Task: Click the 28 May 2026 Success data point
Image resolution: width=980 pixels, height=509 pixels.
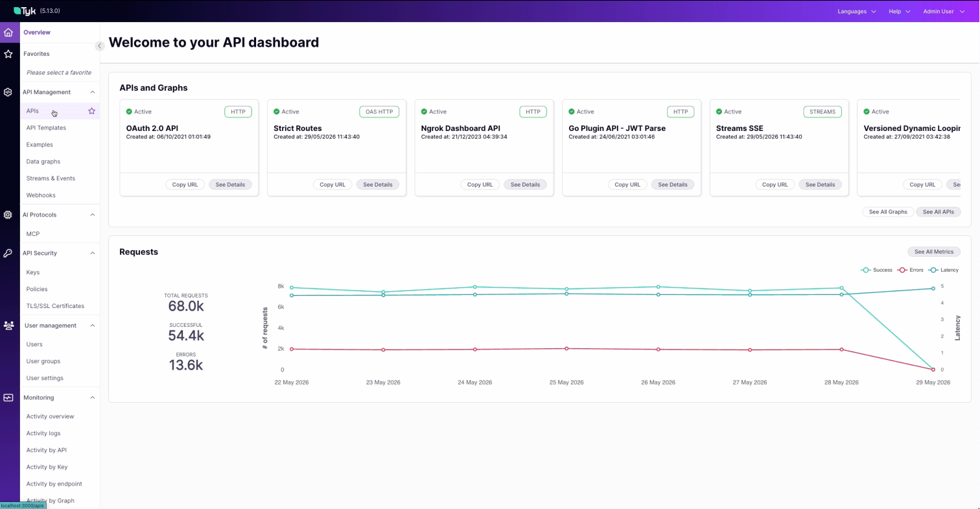Action: coord(842,288)
